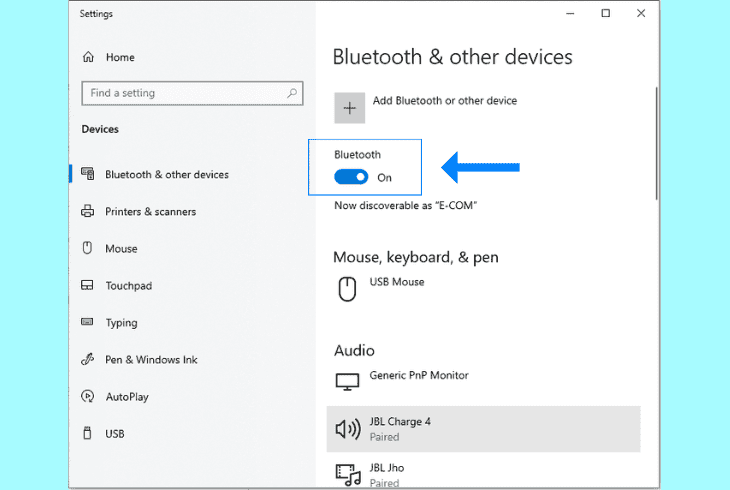Image resolution: width=730 pixels, height=490 pixels.
Task: Open Printers & scanners settings
Action: click(x=150, y=211)
